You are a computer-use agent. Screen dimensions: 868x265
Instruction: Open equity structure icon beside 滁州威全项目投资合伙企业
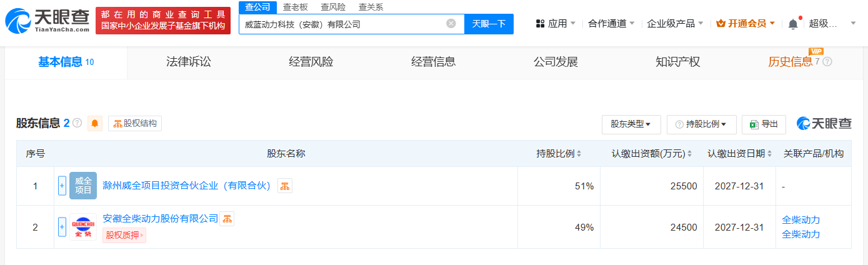coord(285,186)
